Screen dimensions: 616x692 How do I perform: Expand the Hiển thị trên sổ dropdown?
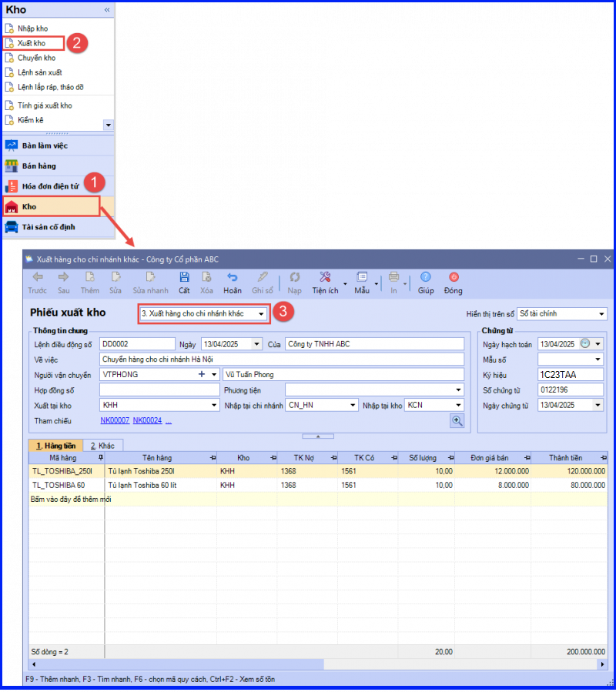(x=601, y=314)
